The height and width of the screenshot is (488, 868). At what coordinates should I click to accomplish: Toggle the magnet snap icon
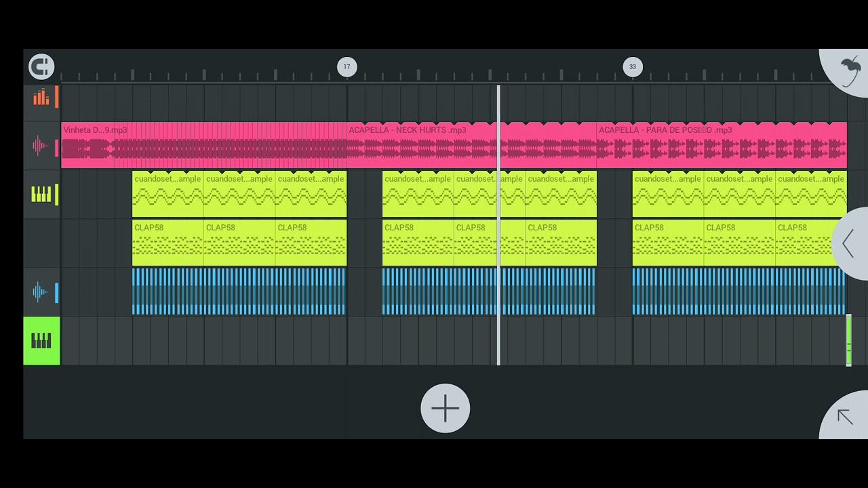[41, 66]
